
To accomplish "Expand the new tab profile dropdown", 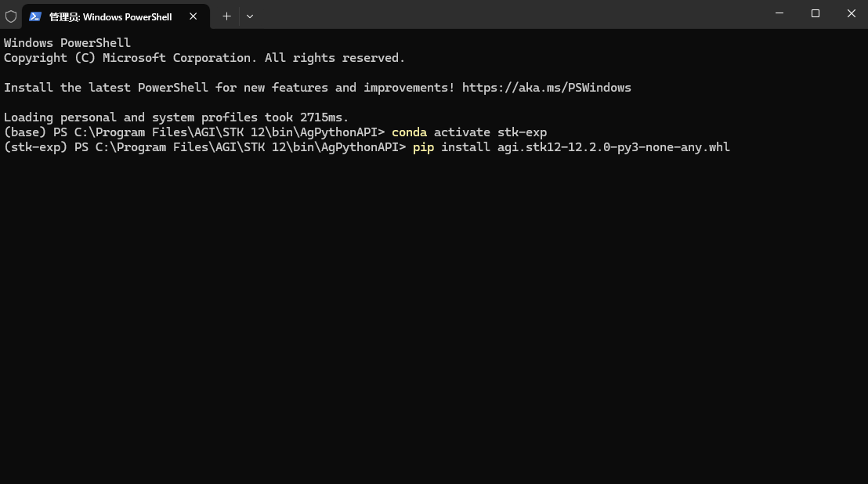I will tap(250, 16).
